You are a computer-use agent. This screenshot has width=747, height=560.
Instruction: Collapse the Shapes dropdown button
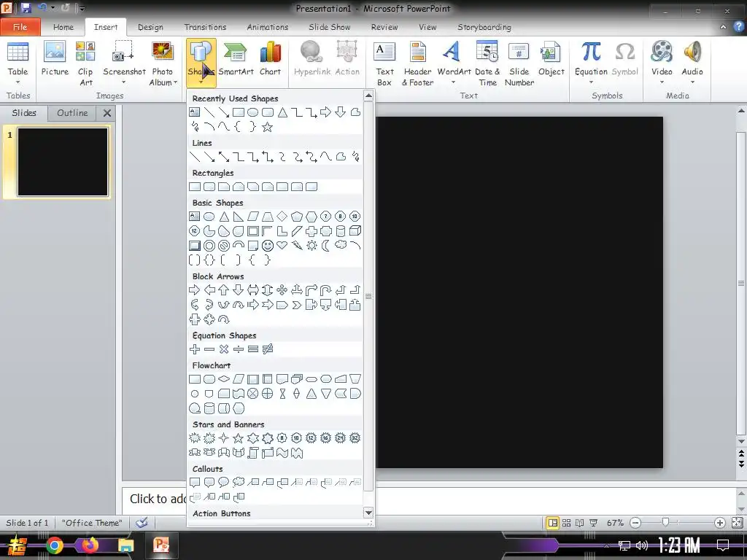coord(201,63)
